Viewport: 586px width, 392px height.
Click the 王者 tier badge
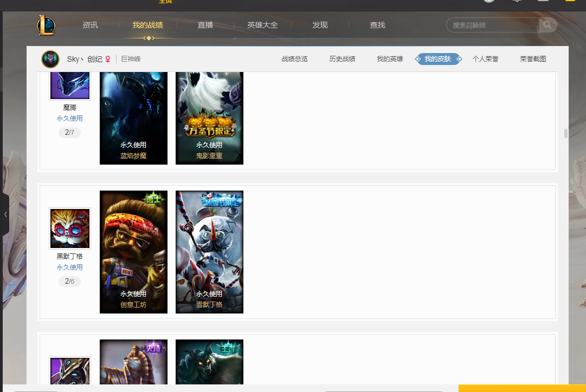229,348
